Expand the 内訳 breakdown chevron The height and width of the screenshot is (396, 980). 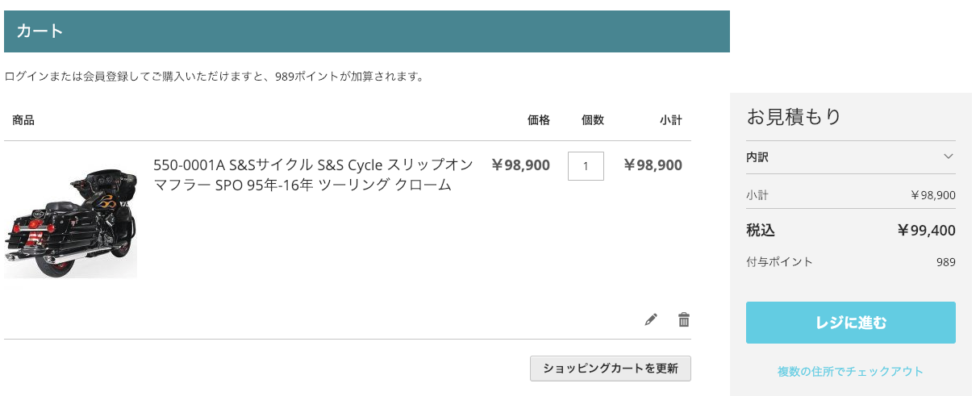click(948, 156)
